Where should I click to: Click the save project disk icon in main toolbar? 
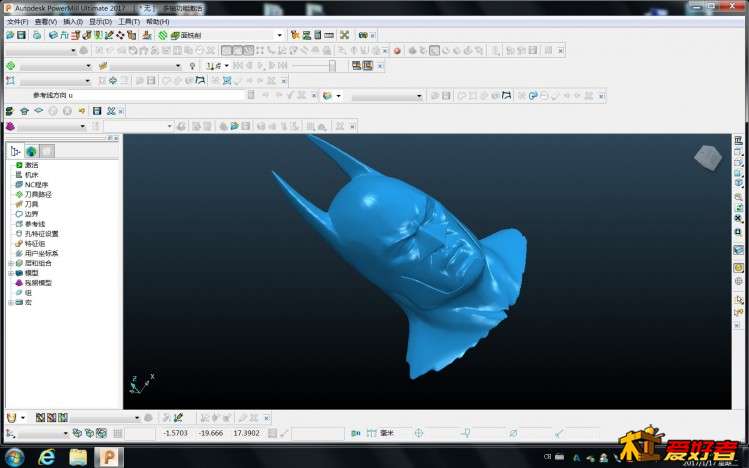[21, 35]
